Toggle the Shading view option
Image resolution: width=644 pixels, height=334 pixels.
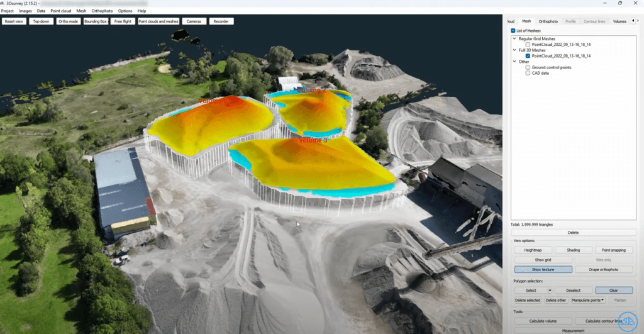coord(574,250)
